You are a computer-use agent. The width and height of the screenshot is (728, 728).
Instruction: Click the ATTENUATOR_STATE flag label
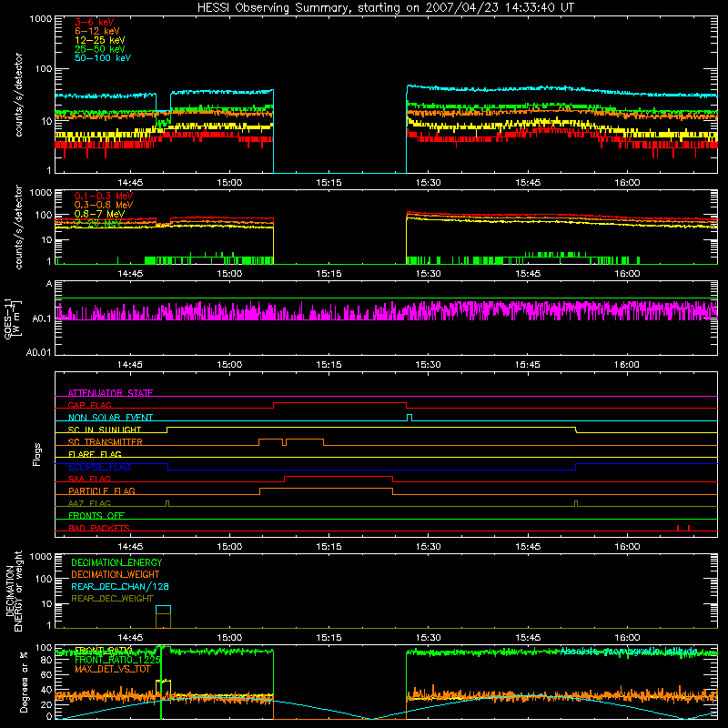click(x=110, y=393)
